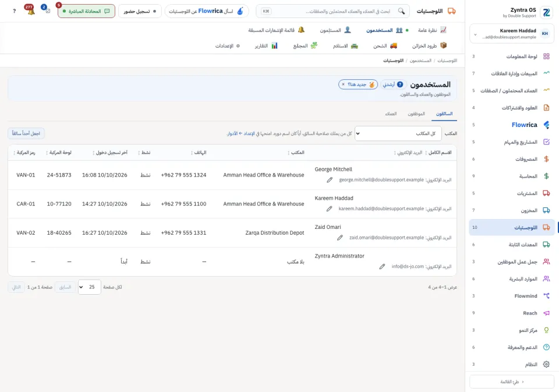The image size is (559, 392).
Task: Edit George Mitchell's email pencil icon
Action: 330,180
